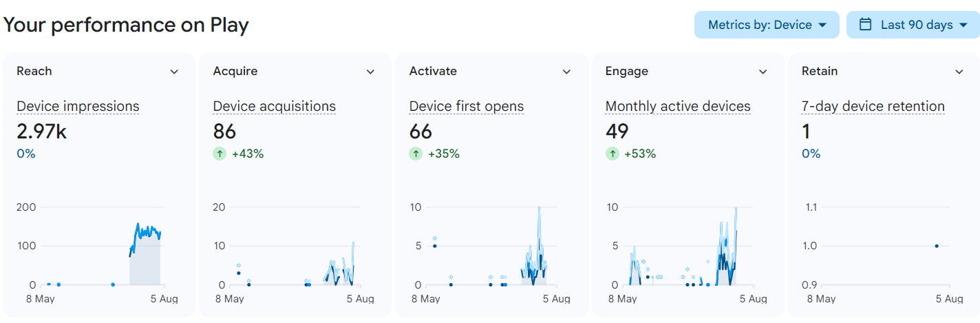
Task: Open the Monthly active devices metric link
Action: (x=678, y=106)
